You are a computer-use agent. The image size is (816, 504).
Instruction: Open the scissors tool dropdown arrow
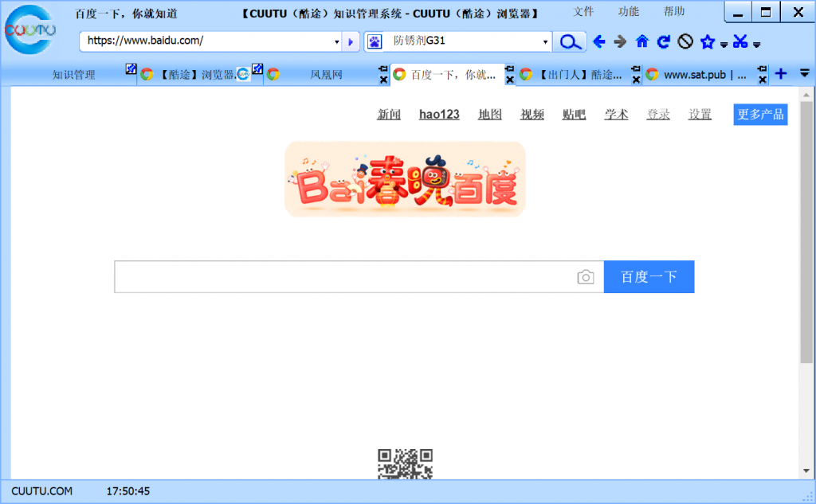point(757,45)
